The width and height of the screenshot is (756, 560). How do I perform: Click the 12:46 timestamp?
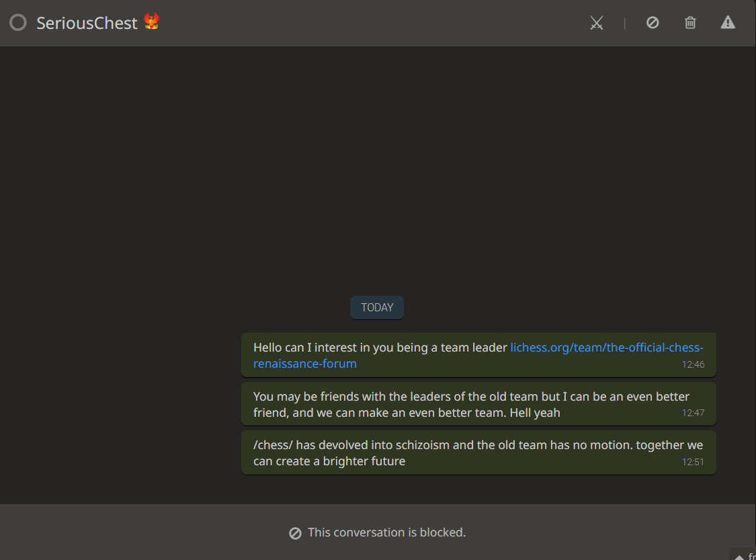693,364
